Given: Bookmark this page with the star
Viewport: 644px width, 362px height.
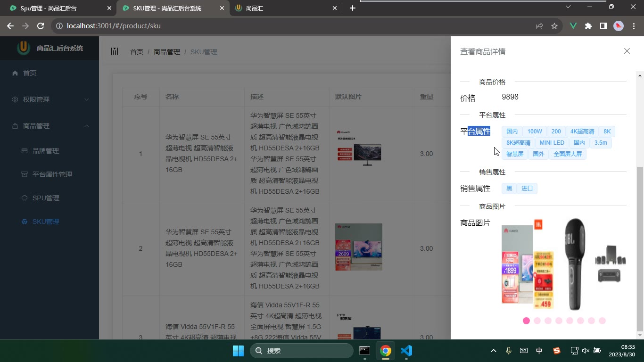Looking at the screenshot, I should 554,26.
